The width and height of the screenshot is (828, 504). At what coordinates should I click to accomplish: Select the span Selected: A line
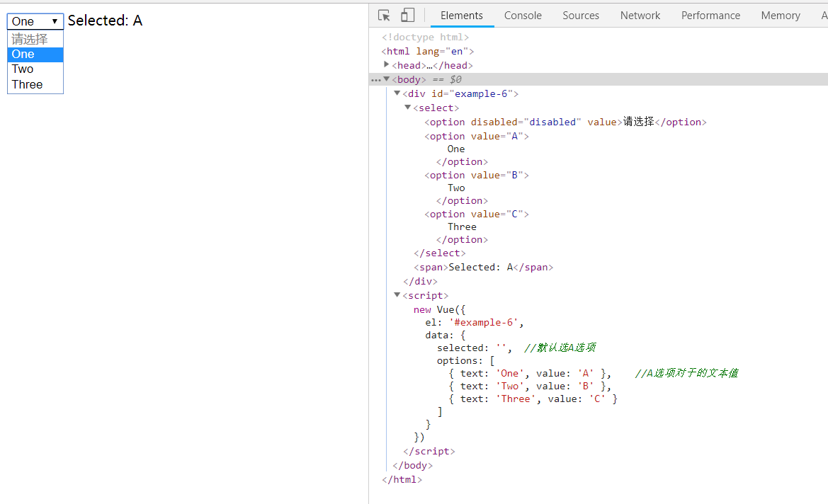click(483, 267)
